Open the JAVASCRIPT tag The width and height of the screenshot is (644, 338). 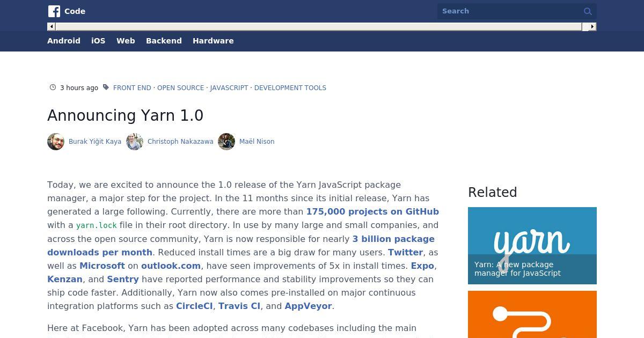click(x=229, y=88)
